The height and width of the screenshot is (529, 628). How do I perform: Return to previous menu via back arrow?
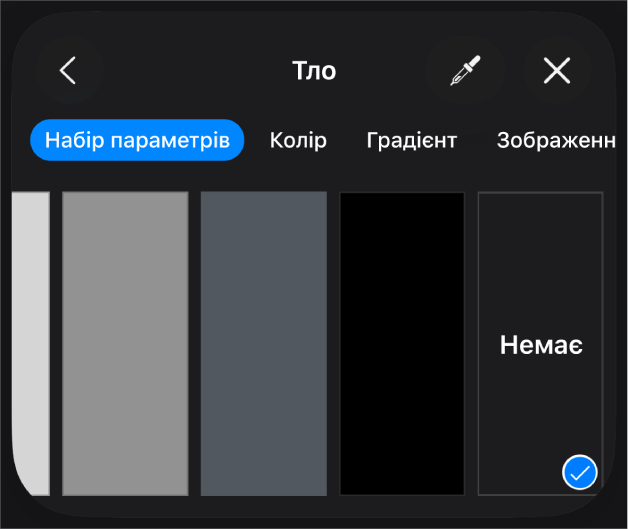tap(68, 70)
